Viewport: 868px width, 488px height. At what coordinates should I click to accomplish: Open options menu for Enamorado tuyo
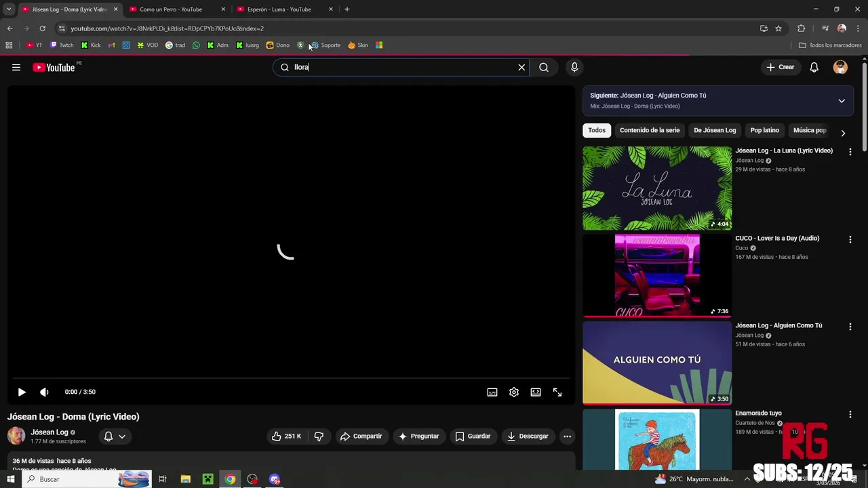(x=850, y=414)
